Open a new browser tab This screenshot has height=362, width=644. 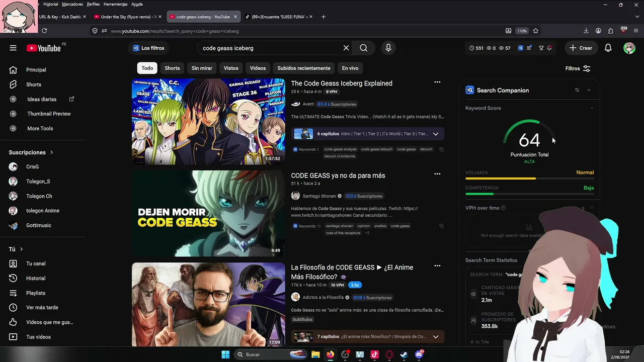tap(323, 17)
